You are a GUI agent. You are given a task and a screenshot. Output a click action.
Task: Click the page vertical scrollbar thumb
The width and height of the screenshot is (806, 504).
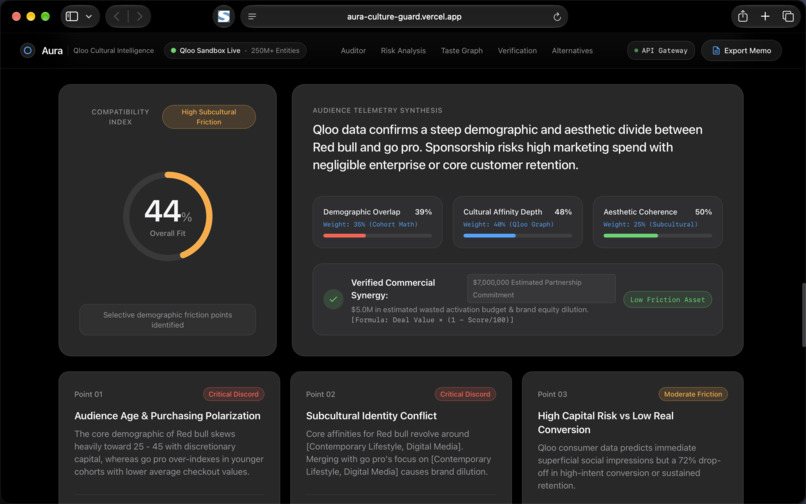pyautogui.click(x=803, y=315)
